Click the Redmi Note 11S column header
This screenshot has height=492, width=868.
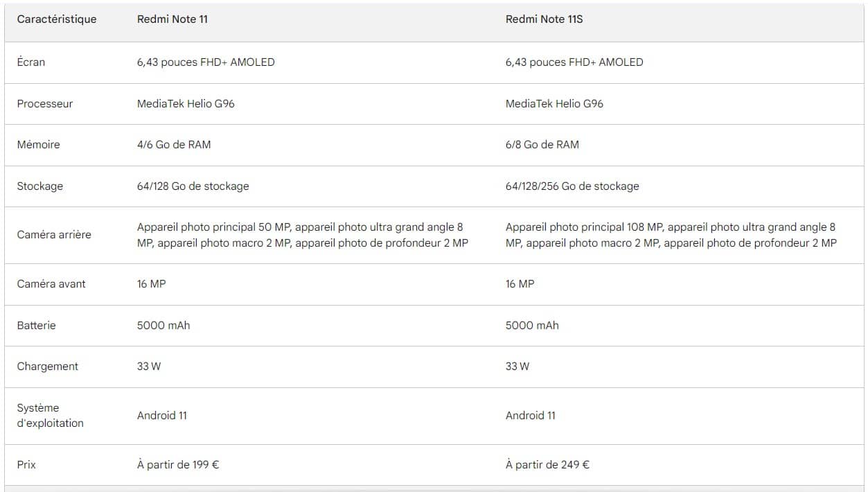pos(544,19)
